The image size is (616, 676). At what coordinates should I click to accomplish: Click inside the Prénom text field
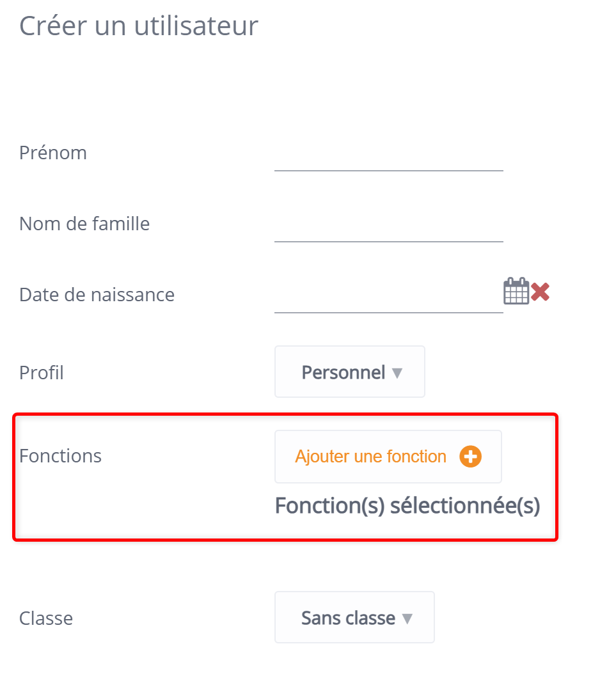pyautogui.click(x=388, y=165)
